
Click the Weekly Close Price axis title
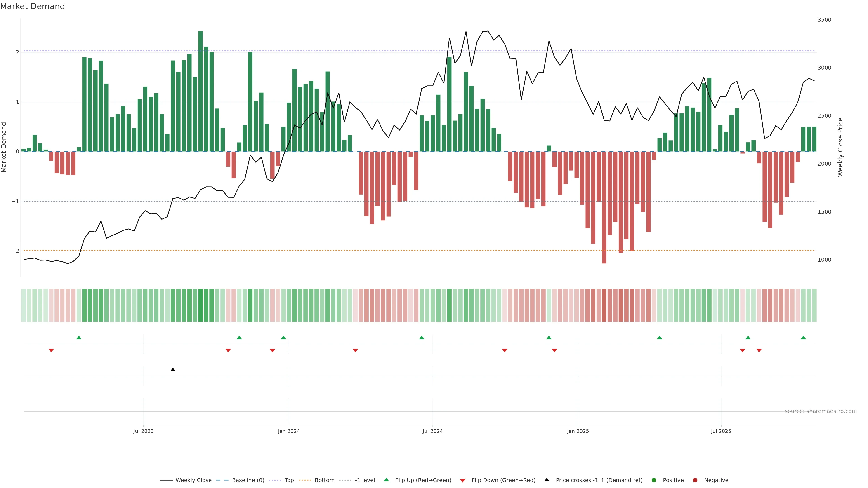pyautogui.click(x=840, y=147)
